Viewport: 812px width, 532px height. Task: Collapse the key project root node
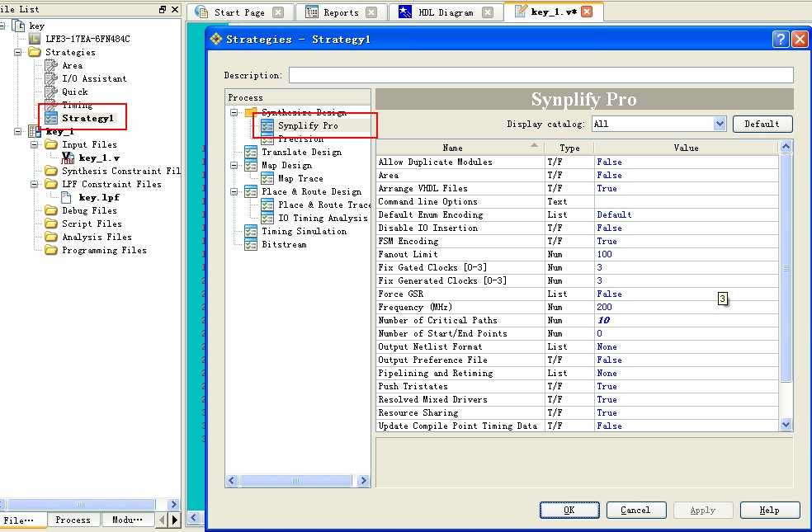coord(2,26)
